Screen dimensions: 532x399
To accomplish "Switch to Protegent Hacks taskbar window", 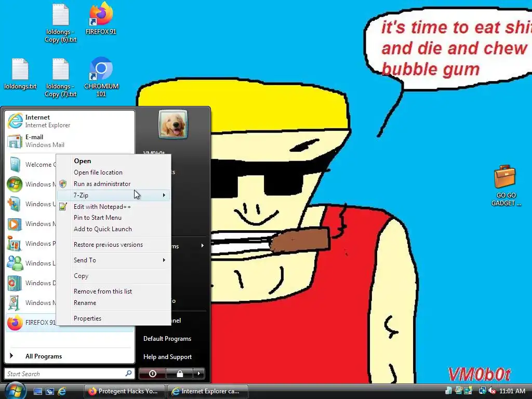I will tap(124, 391).
